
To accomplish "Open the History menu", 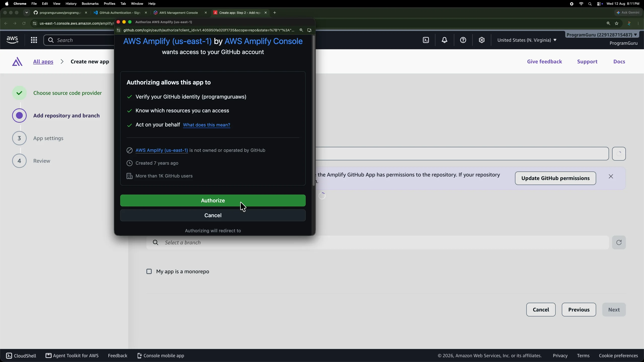I will pyautogui.click(x=71, y=4).
